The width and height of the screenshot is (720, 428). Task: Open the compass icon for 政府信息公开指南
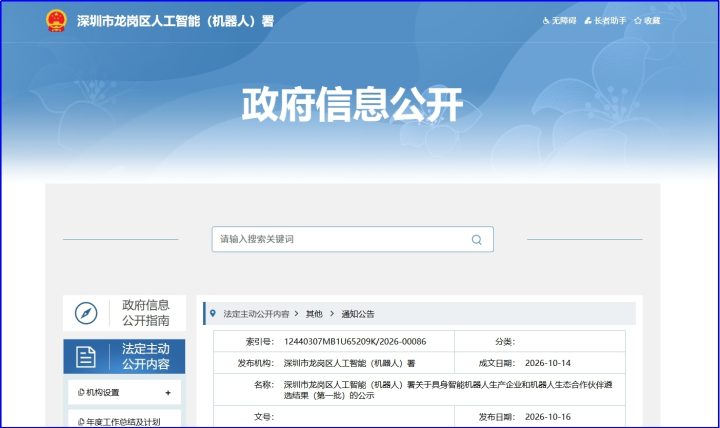[x=86, y=313]
